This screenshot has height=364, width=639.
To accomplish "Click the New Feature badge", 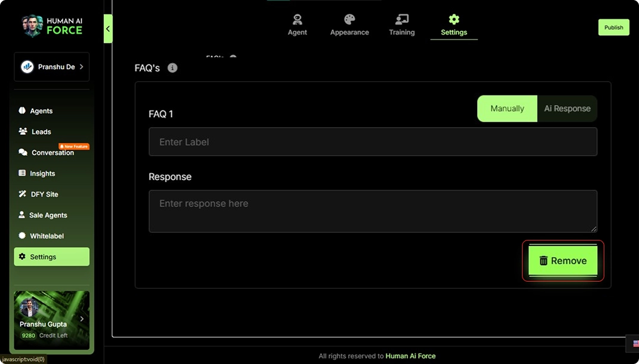I will (x=74, y=146).
